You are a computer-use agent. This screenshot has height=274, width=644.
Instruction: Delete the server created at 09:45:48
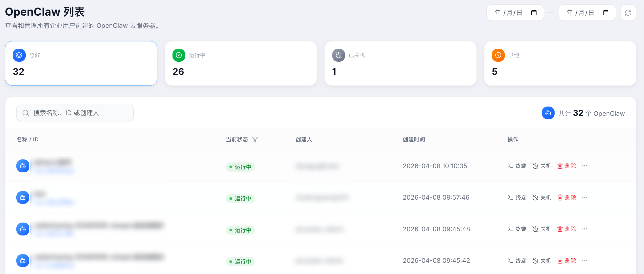pyautogui.click(x=566, y=229)
